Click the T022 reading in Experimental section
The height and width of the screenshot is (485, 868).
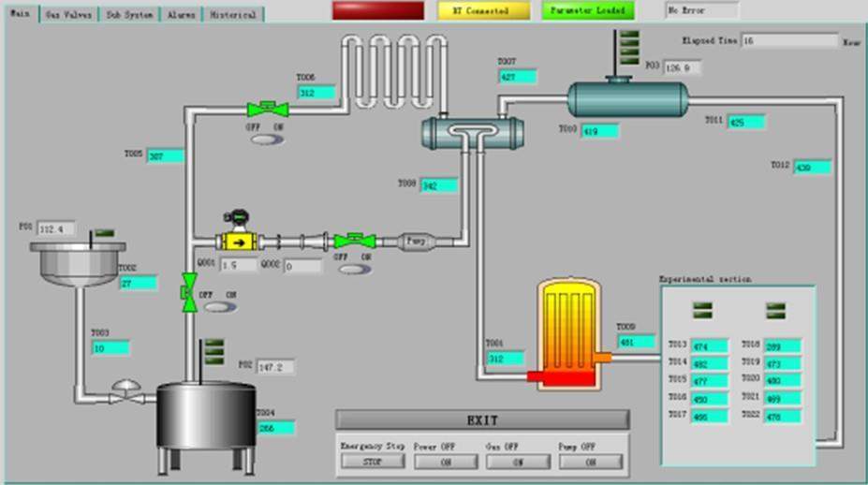pyautogui.click(x=783, y=416)
